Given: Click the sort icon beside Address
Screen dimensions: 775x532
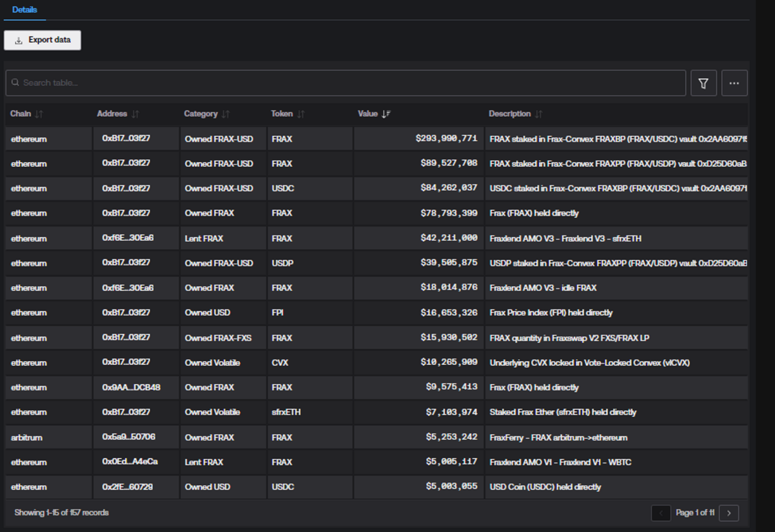Looking at the screenshot, I should point(135,114).
